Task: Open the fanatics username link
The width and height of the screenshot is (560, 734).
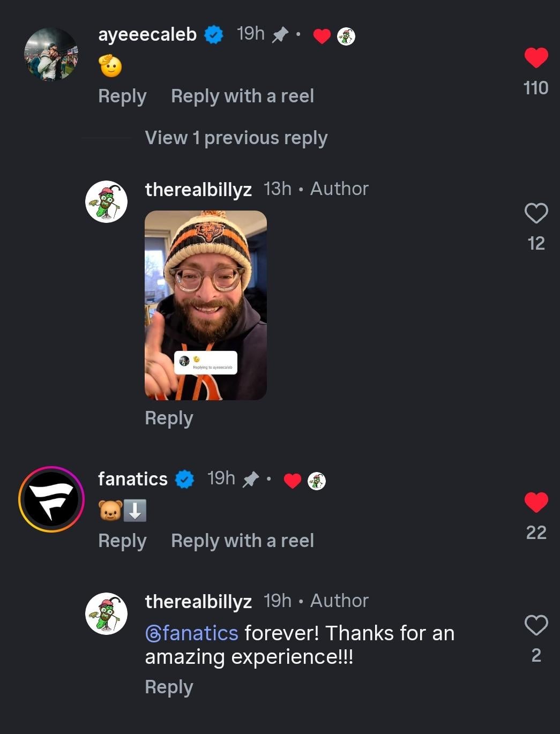Action: tap(133, 479)
